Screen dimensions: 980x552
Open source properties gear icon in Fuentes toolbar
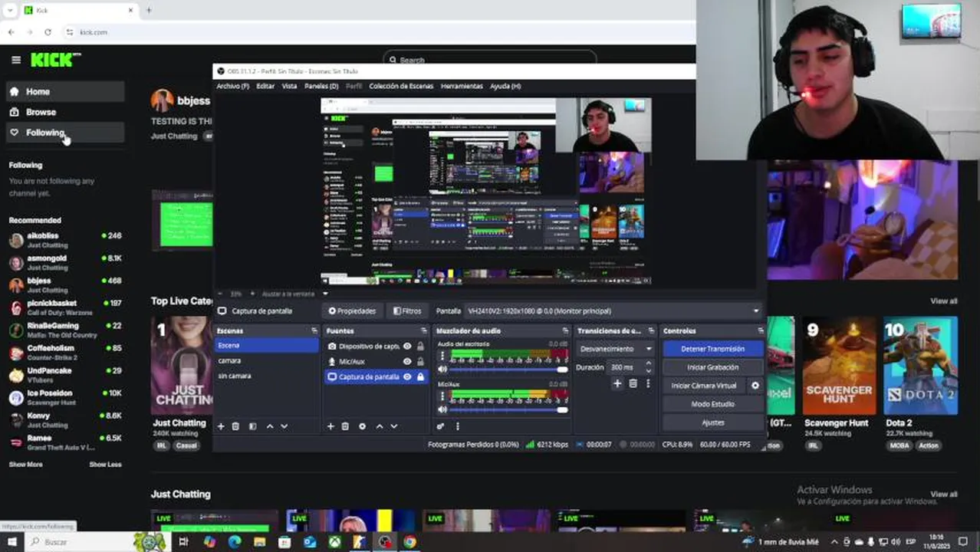click(x=362, y=426)
